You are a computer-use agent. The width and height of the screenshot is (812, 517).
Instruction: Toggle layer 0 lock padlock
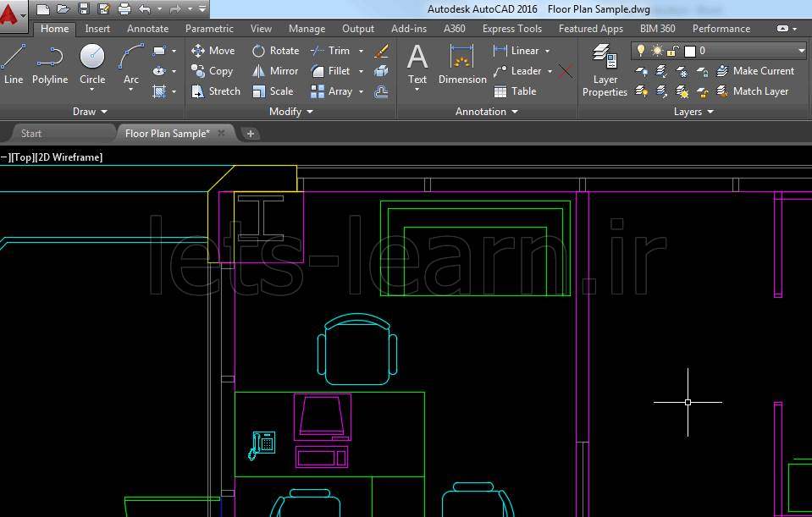tap(672, 50)
